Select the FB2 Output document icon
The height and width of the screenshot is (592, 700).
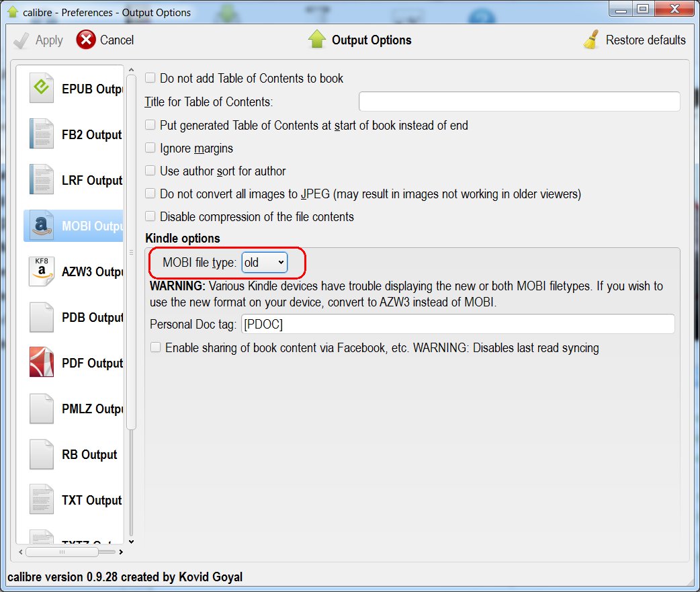pyautogui.click(x=42, y=134)
